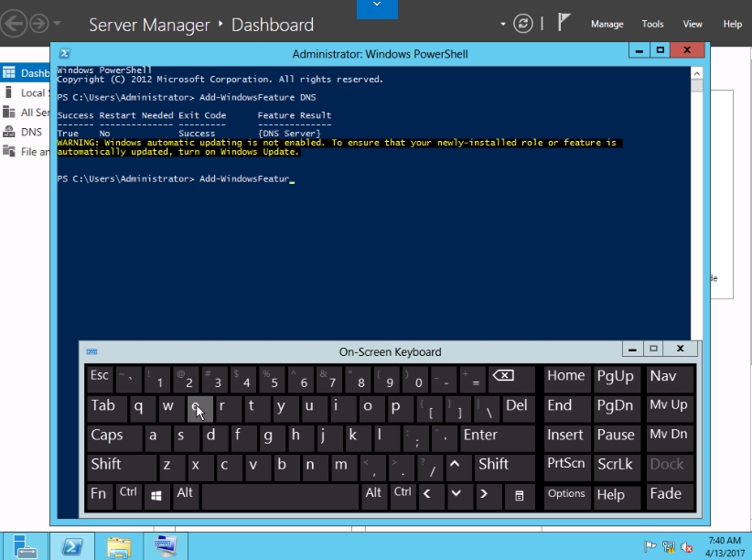The image size is (752, 560).
Task: Click the PowerShell icon in the taskbar
Action: point(72,546)
